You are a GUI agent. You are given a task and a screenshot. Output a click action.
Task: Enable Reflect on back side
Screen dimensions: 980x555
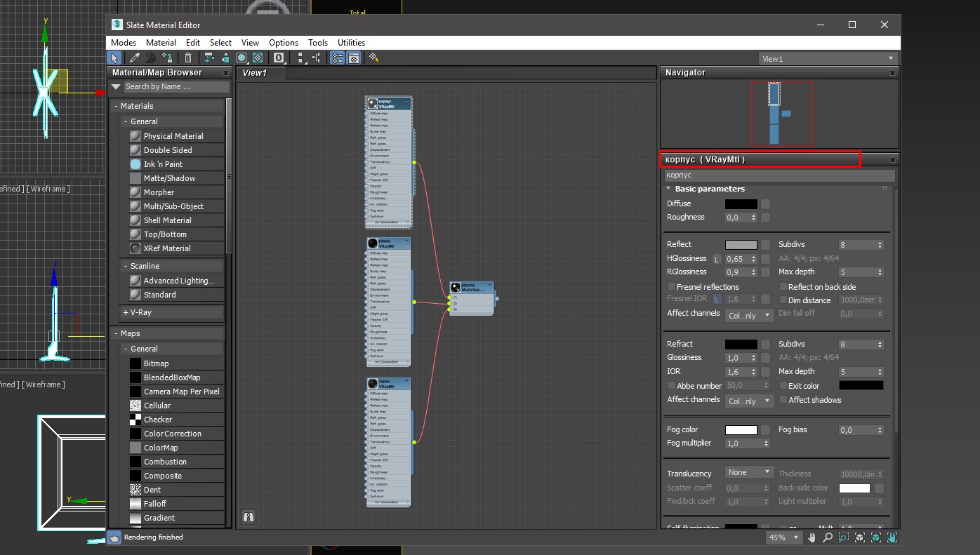point(783,287)
